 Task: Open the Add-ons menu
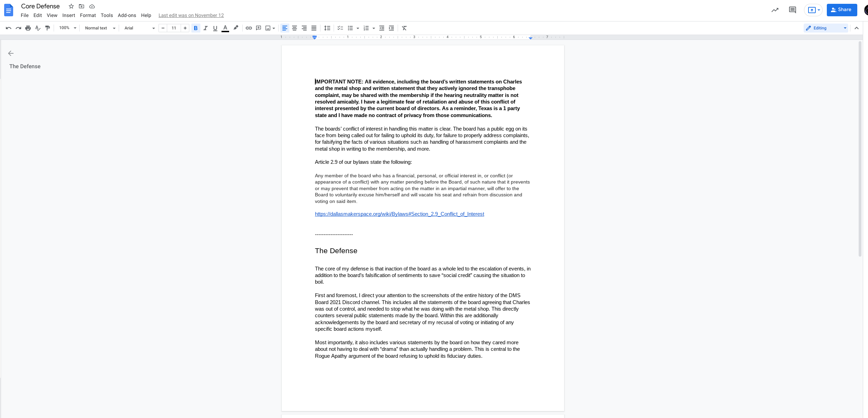pos(127,15)
